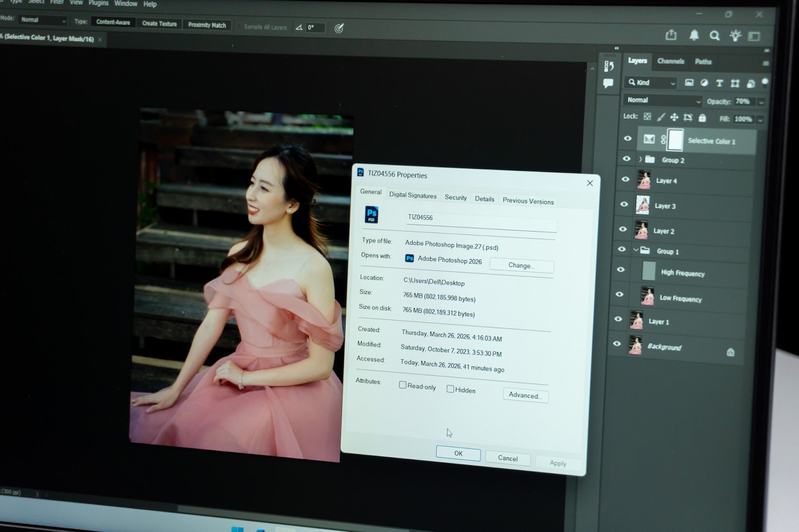Open the Details tab in Properties
This screenshot has height=532, width=799.
coord(484,199)
